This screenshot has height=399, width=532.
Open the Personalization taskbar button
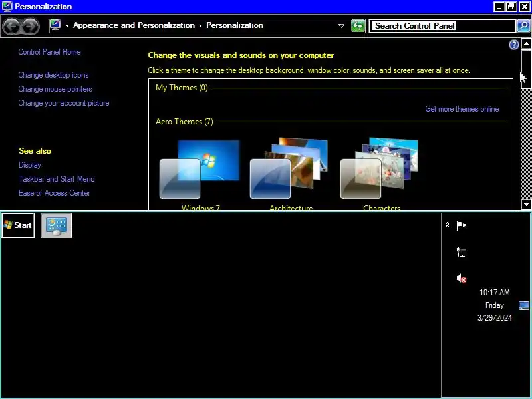[57, 225]
